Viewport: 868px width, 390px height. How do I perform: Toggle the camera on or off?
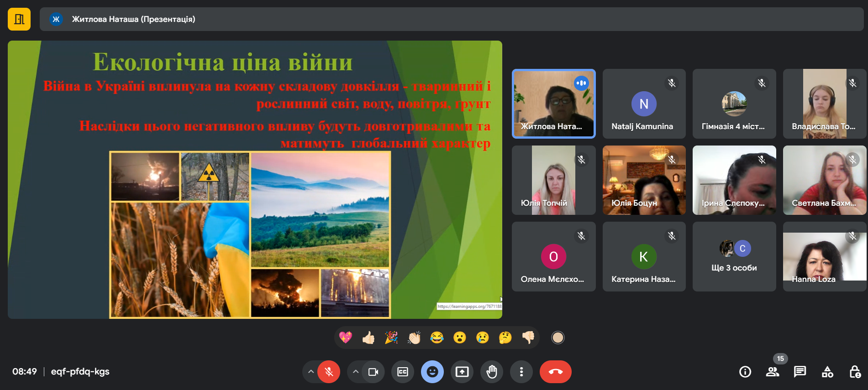tap(373, 372)
